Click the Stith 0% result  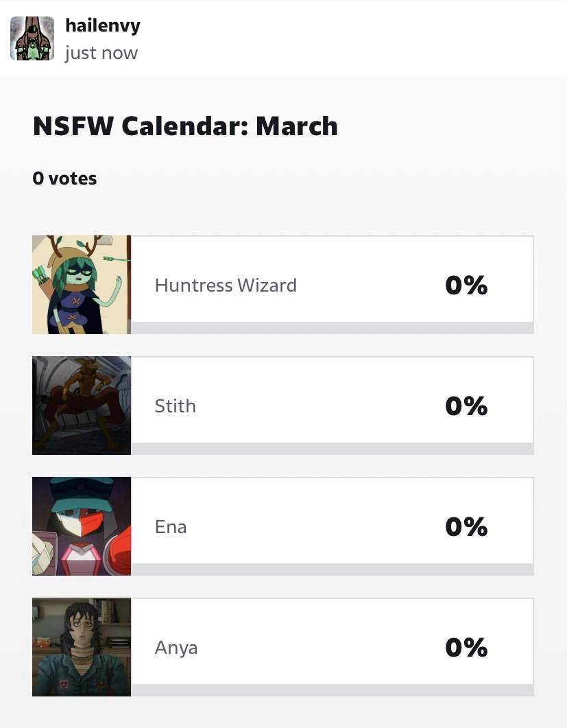466,406
